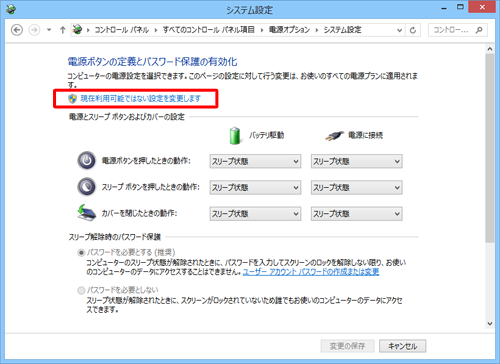Open すべてのコントロール パネル項目 breadcrumb
This screenshot has height=364, width=500.
pyautogui.click(x=208, y=30)
